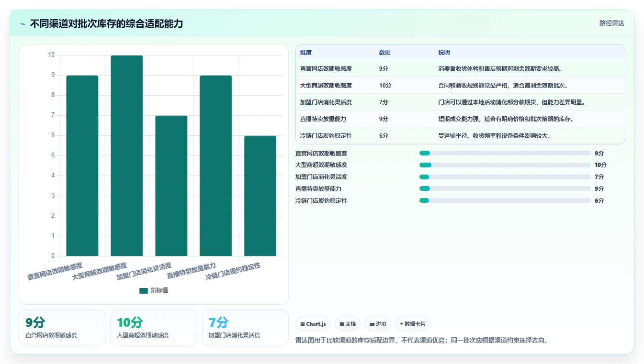This screenshot has width=644, height=364.
Task: Click the description starting 短期成交能力强
Action: point(506,119)
